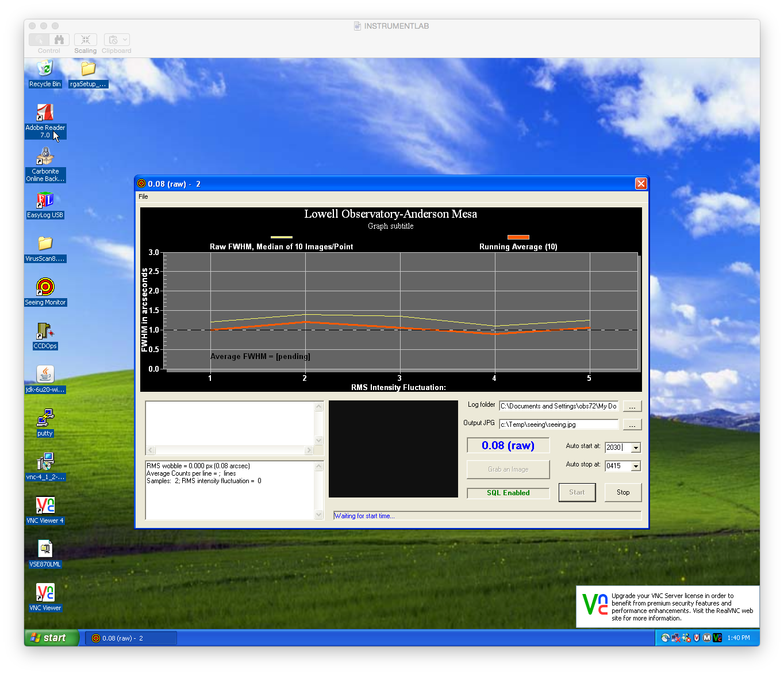Select Control mode pointer icon in toolbar
The width and height of the screenshot is (784, 675).
39,40
